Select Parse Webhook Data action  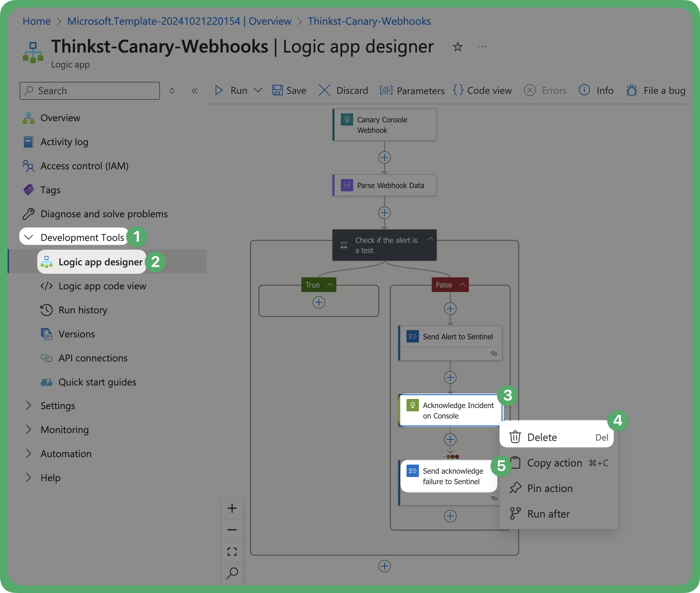(385, 185)
